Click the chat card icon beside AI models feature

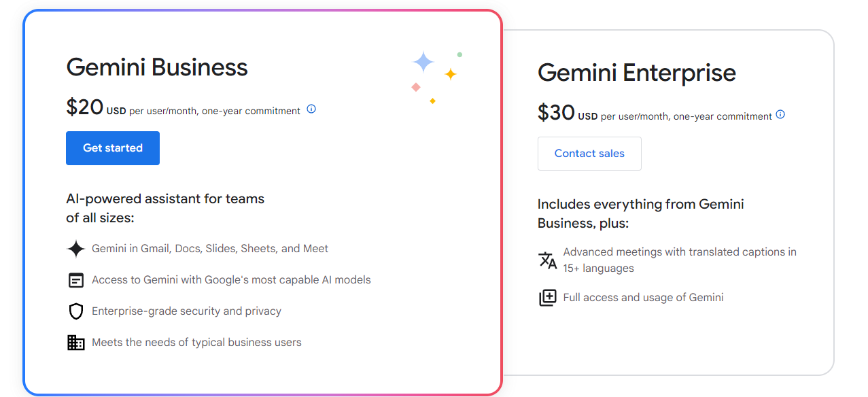point(76,280)
